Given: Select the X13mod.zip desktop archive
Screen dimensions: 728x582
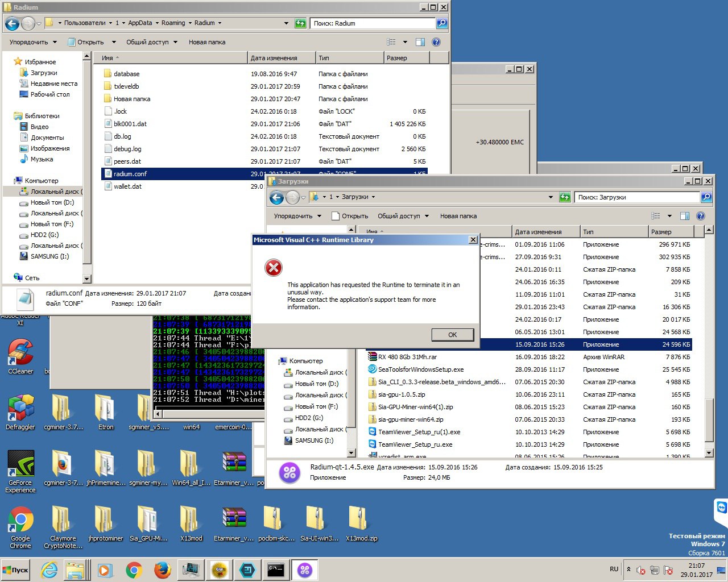Looking at the screenshot, I should point(361,523).
